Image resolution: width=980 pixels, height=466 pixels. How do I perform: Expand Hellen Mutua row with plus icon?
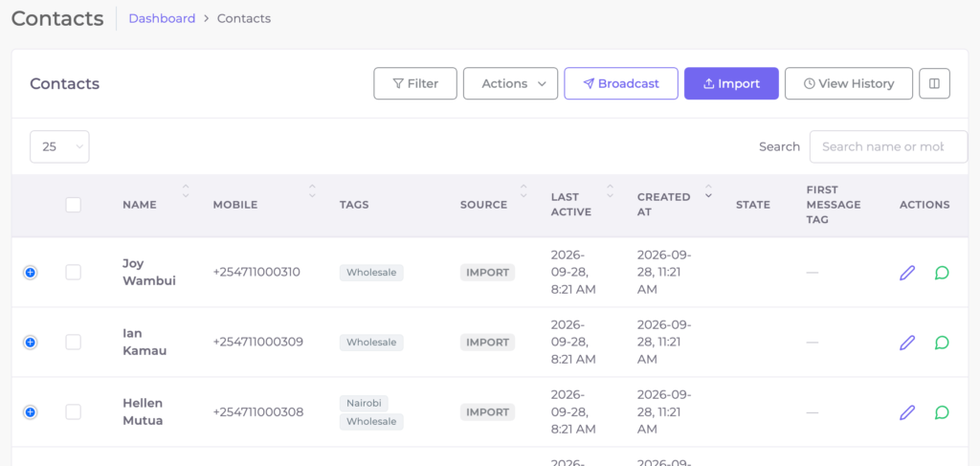click(30, 412)
